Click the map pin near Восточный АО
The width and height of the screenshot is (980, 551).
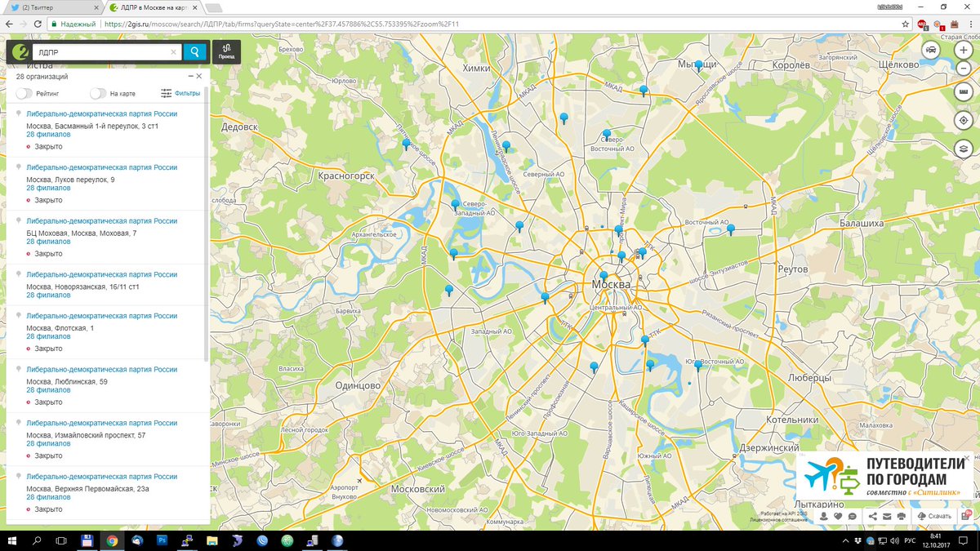tap(731, 229)
